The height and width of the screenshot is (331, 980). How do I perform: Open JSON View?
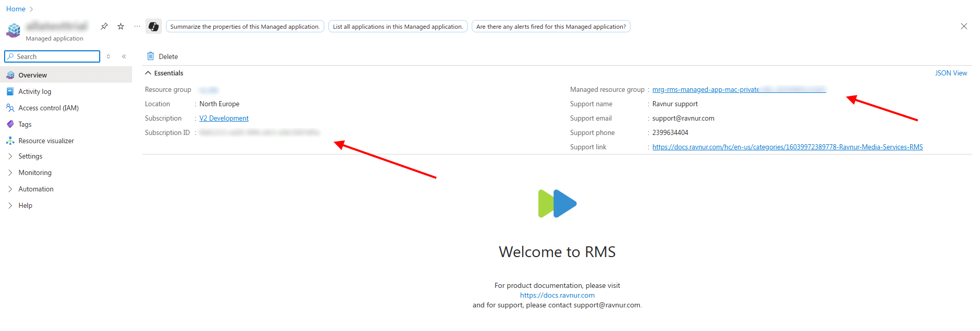point(951,73)
